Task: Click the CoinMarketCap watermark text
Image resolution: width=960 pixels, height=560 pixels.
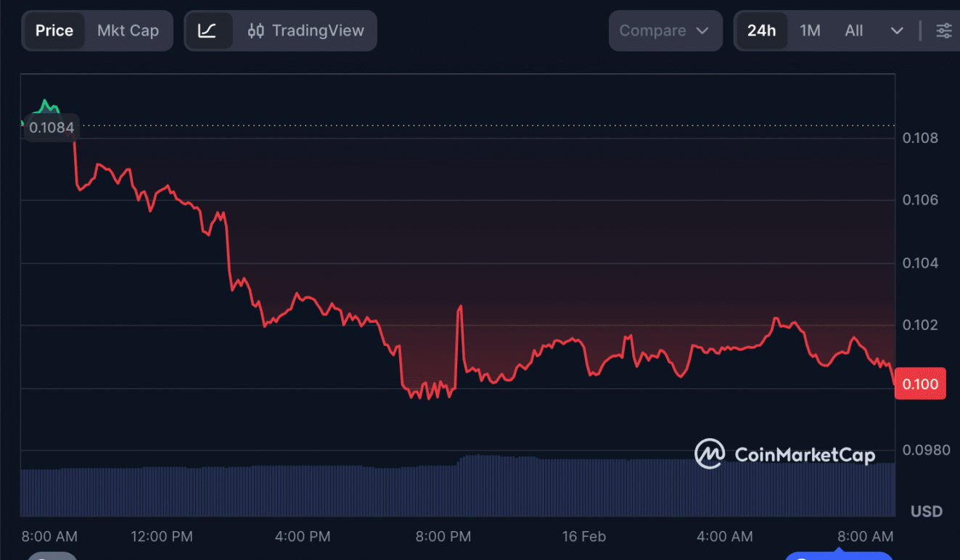Action: point(804,455)
